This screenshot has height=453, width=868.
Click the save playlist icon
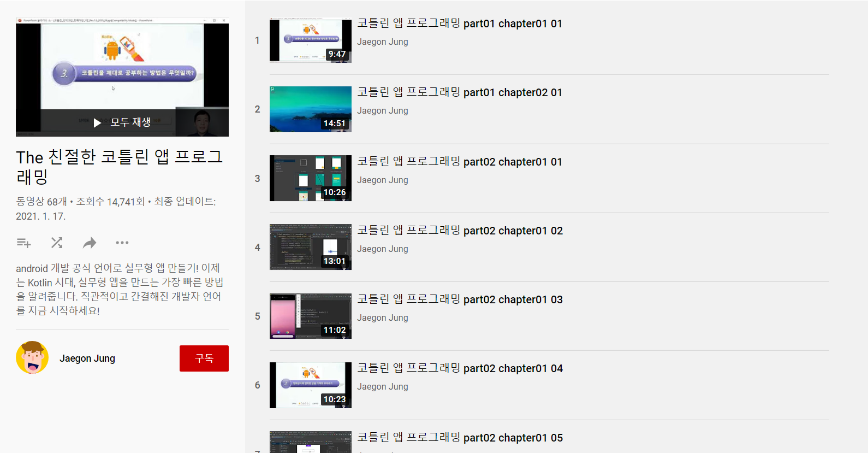coord(24,243)
